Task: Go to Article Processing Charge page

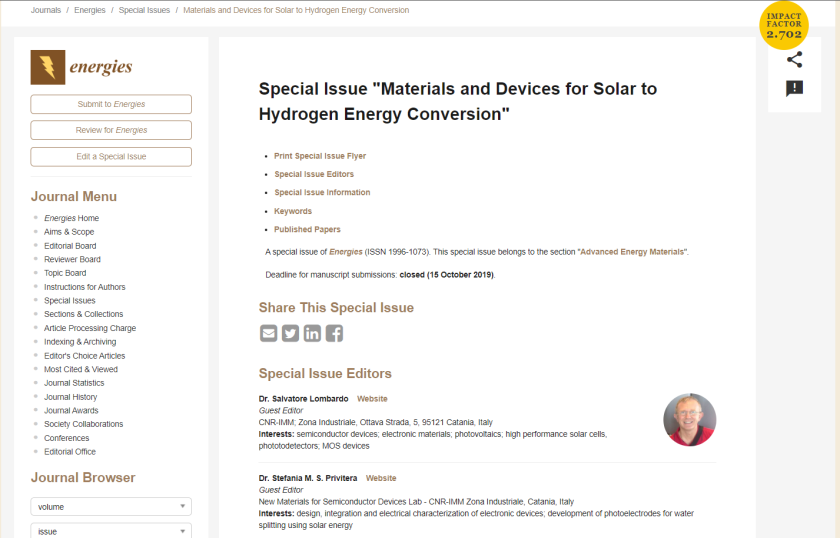Action: click(x=90, y=328)
